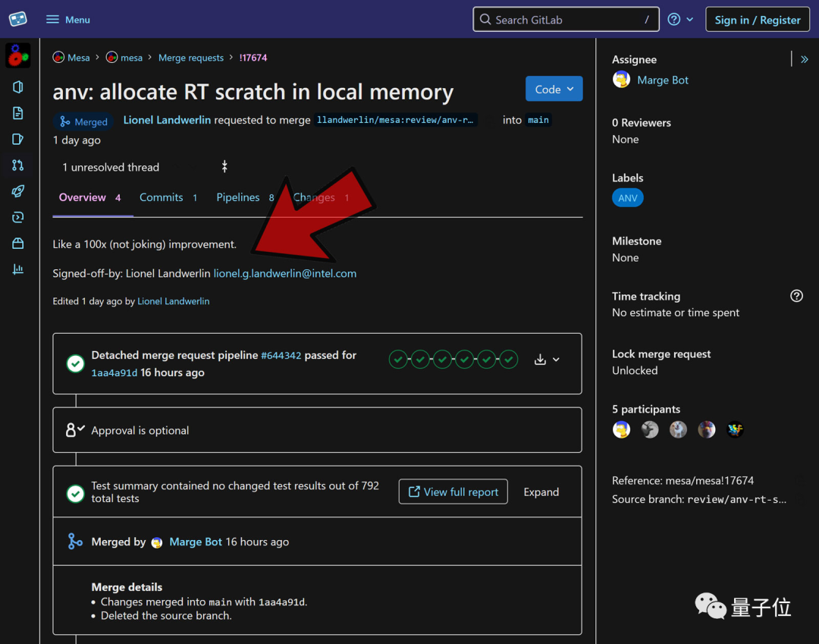The width and height of the screenshot is (819, 644).
Task: Collapse the right sidebar with the chevron
Action: (x=805, y=59)
